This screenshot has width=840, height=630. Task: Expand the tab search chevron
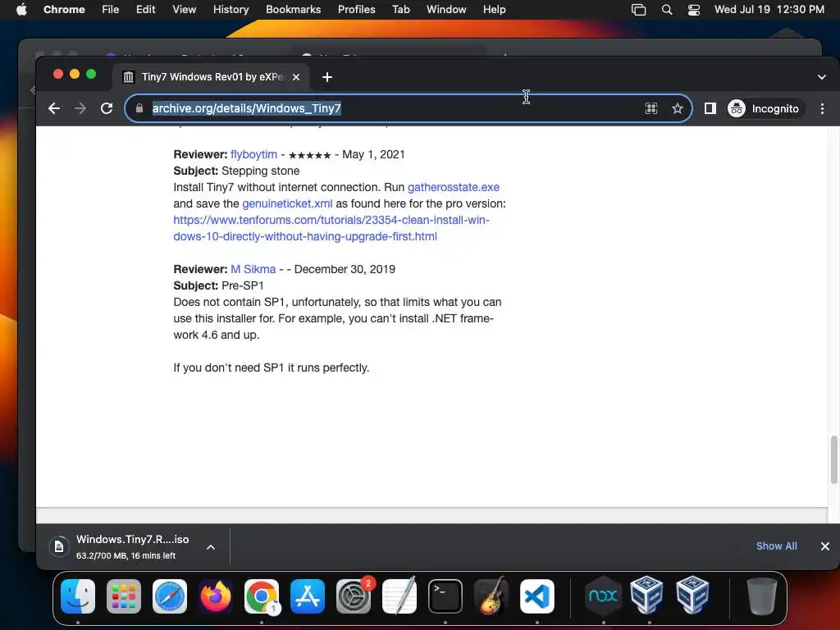[x=822, y=77]
